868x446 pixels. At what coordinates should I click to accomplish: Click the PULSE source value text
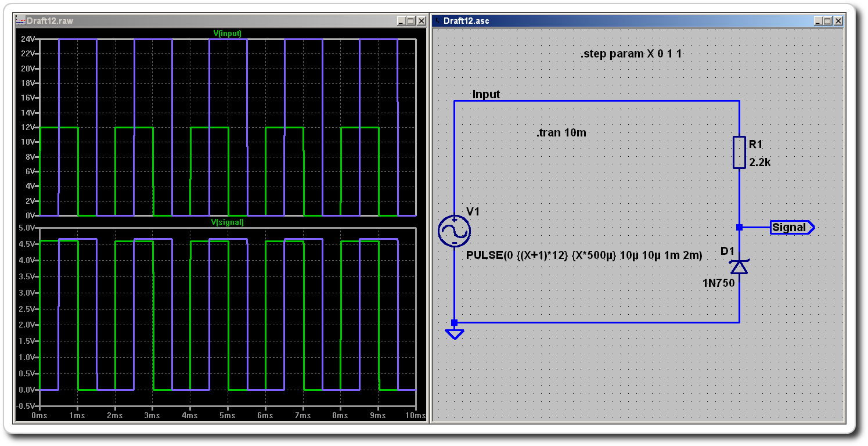click(584, 255)
